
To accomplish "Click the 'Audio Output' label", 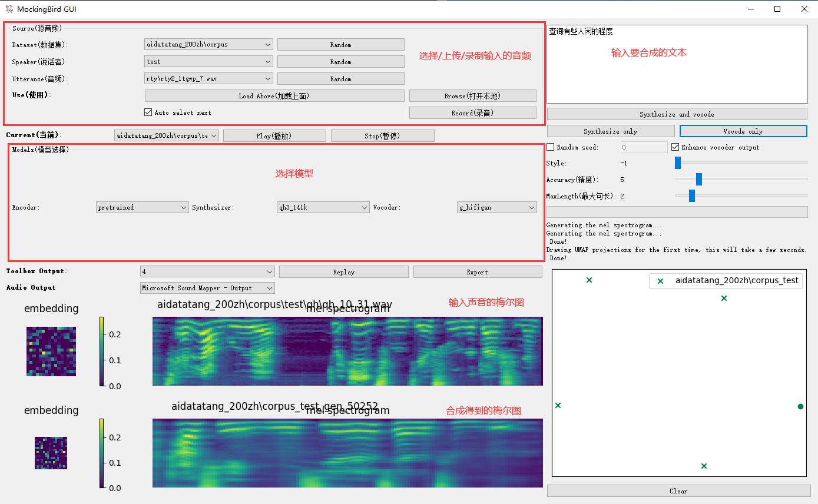I will (x=31, y=288).
